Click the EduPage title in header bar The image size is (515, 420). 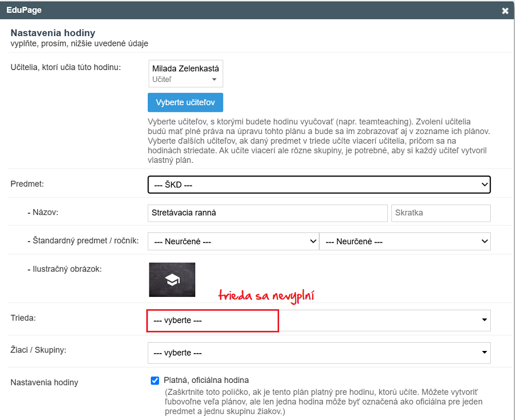24,10
